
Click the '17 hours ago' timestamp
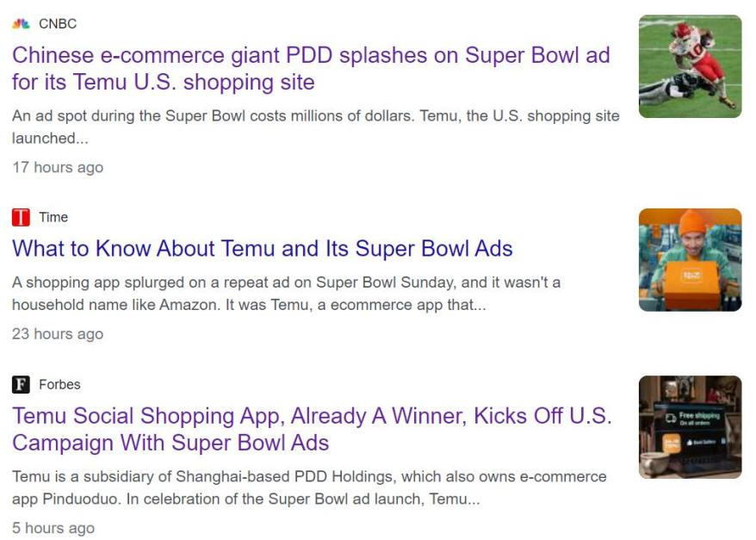tap(58, 167)
